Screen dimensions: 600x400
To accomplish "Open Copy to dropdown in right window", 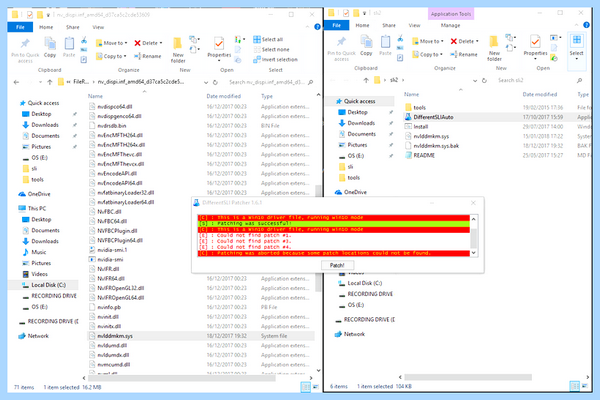I will [x=427, y=54].
